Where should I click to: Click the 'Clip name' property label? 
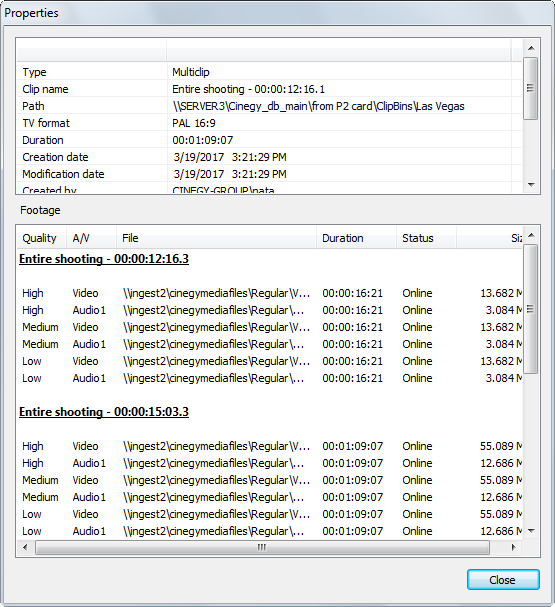(45, 89)
